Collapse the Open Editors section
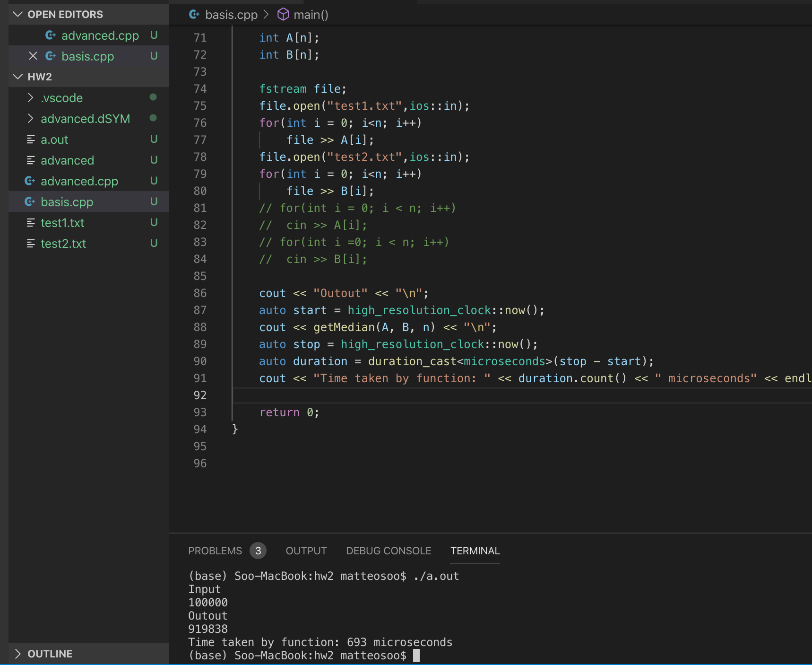 (18, 14)
